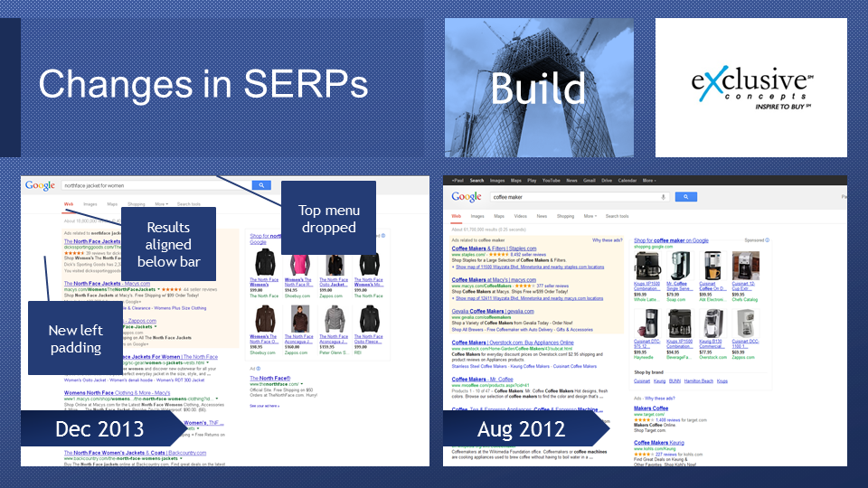The image size is (868, 488).
Task: Open Coffee Makers at Macy's | macys.com link
Action: tap(494, 280)
